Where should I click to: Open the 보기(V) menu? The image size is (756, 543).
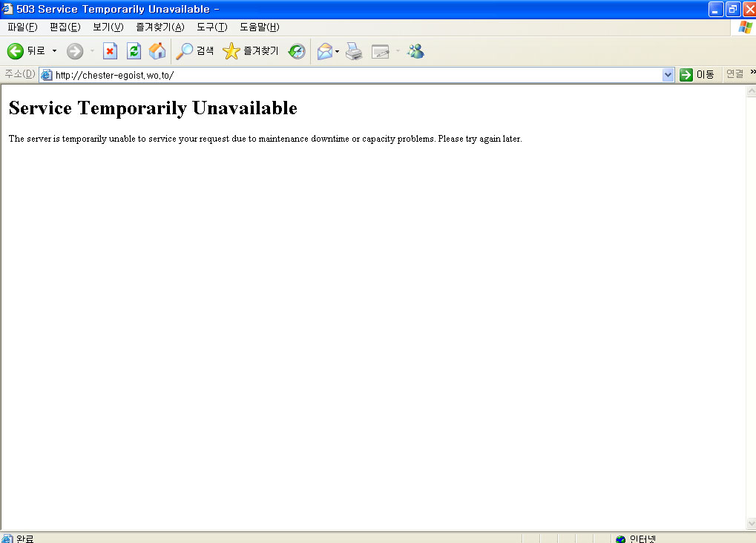tap(108, 27)
